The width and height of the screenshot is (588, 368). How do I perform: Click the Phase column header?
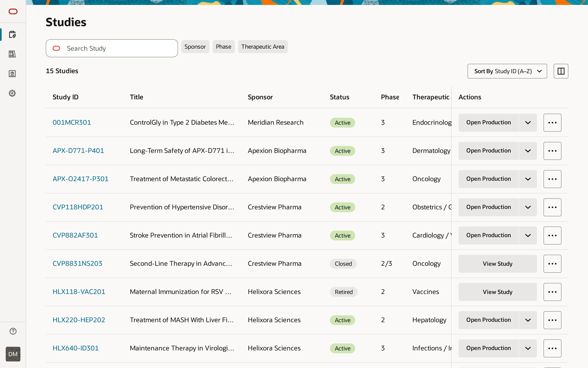[390, 97]
